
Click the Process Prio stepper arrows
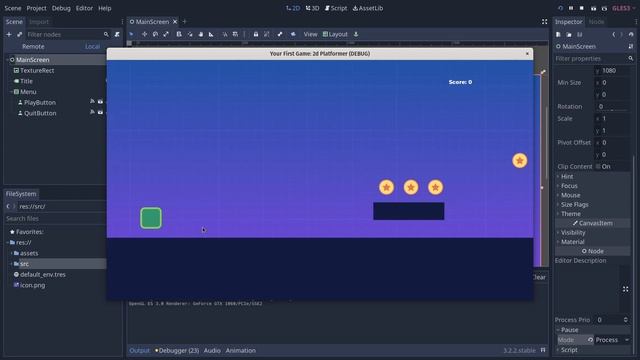coord(626,320)
